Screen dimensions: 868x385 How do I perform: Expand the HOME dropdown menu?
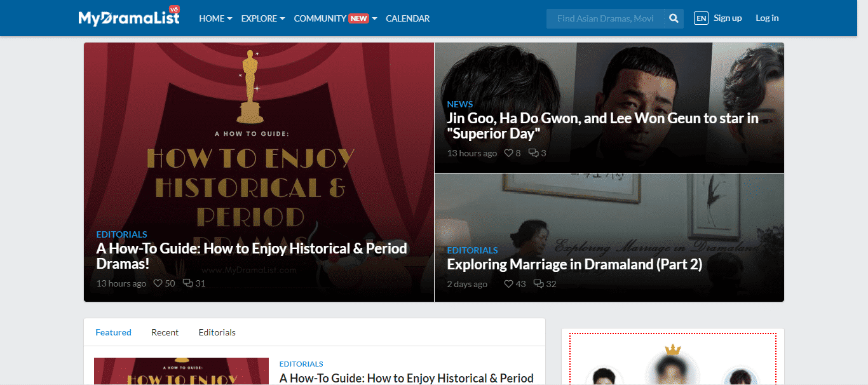coord(215,18)
